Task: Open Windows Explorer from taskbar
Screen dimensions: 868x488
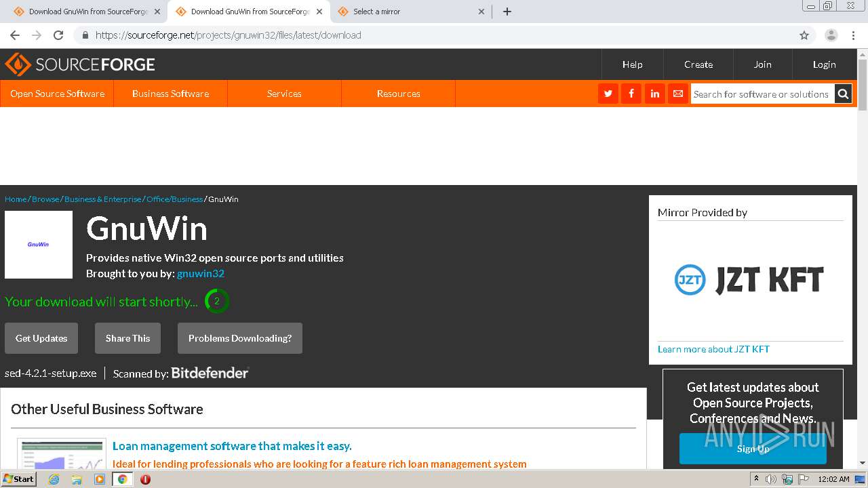Action: click(x=77, y=479)
